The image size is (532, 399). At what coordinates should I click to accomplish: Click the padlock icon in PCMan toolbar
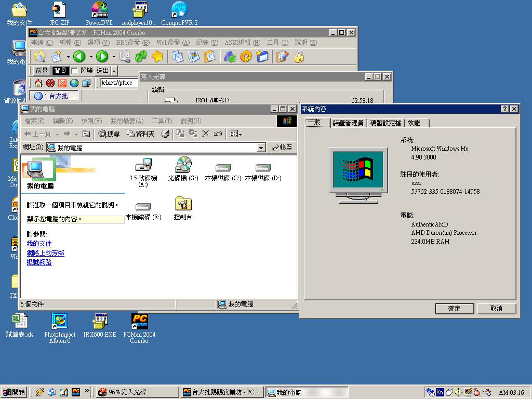[299, 57]
